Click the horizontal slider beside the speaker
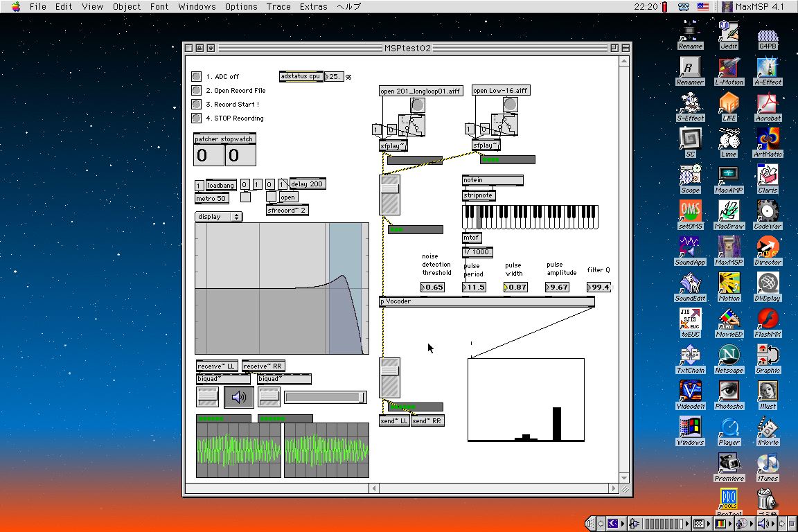 click(326, 397)
